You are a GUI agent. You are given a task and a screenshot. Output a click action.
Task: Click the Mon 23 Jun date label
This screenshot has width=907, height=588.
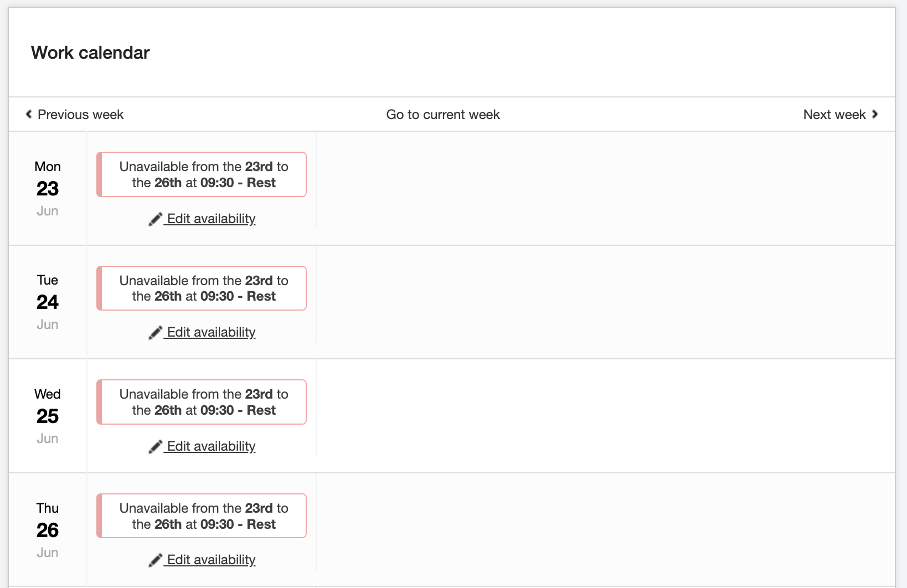(x=48, y=188)
